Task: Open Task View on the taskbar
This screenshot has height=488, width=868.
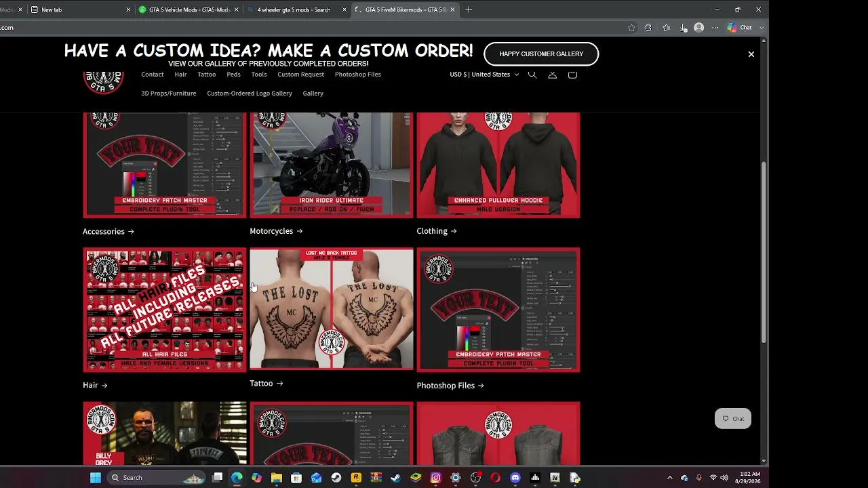Action: (217, 478)
